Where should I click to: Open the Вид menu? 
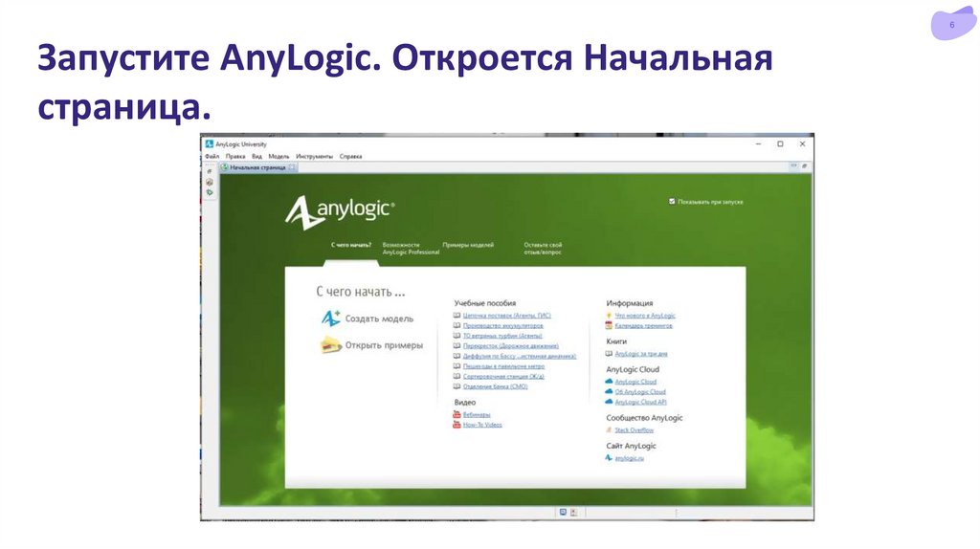point(256,156)
